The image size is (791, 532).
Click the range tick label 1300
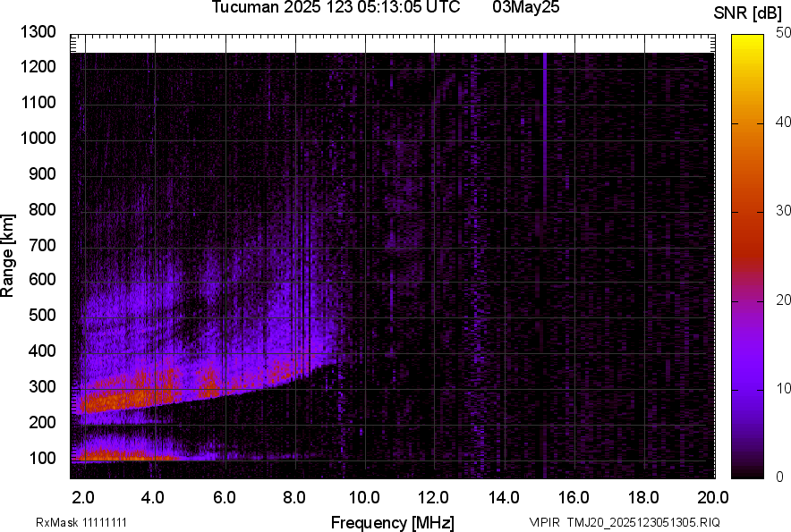[x=38, y=32]
